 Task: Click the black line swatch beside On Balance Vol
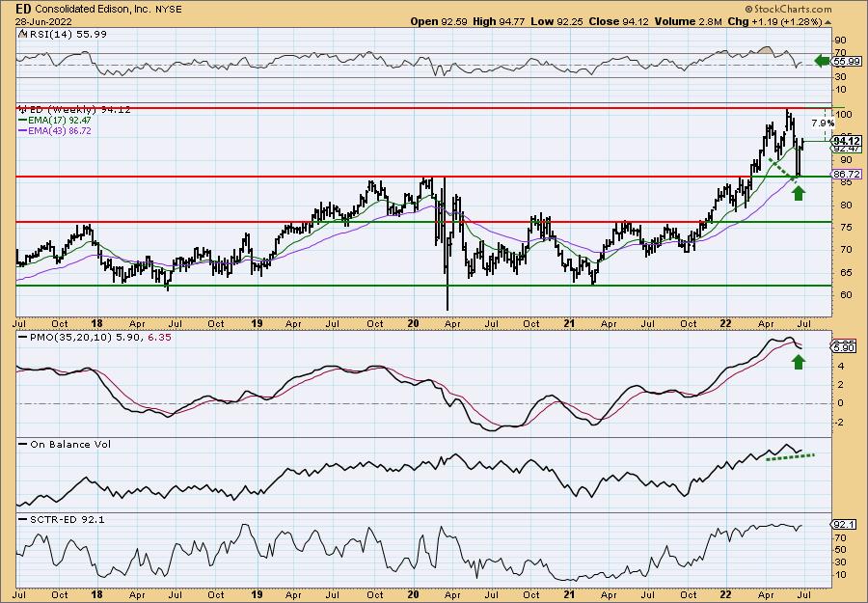click(x=23, y=444)
